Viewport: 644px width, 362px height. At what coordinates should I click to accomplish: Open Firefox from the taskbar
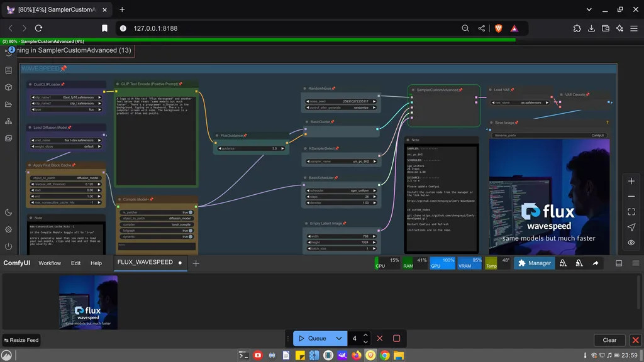click(356, 356)
